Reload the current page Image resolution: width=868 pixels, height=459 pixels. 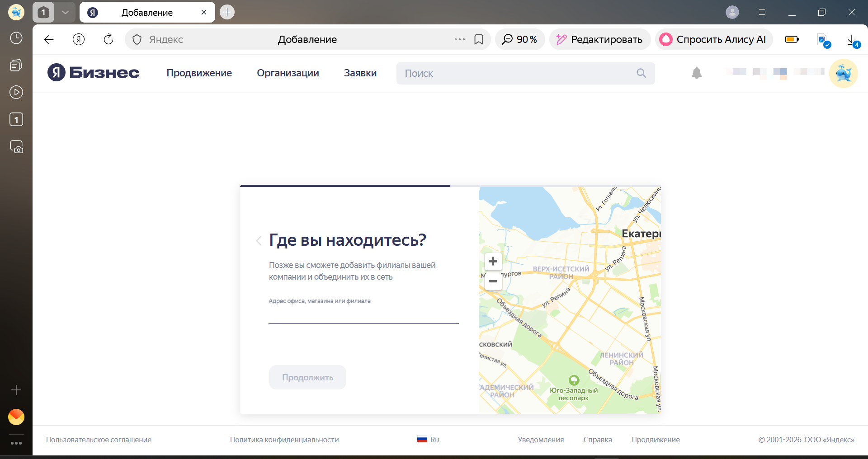point(108,39)
